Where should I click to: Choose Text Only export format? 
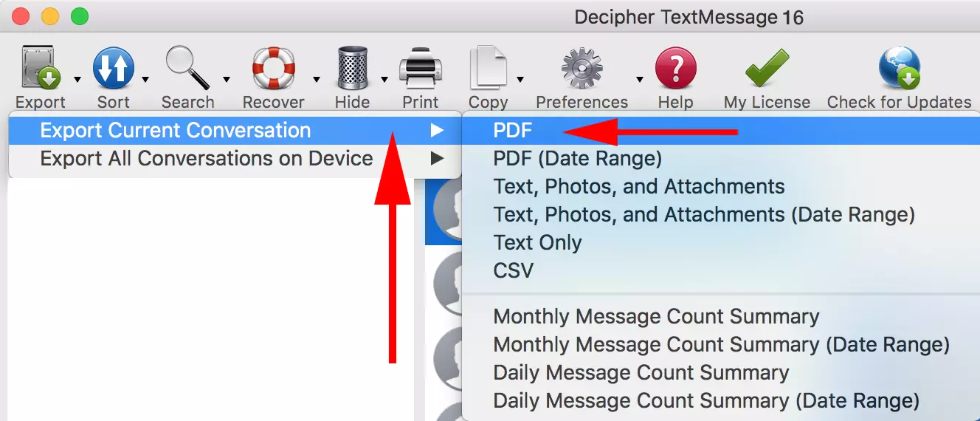click(537, 242)
